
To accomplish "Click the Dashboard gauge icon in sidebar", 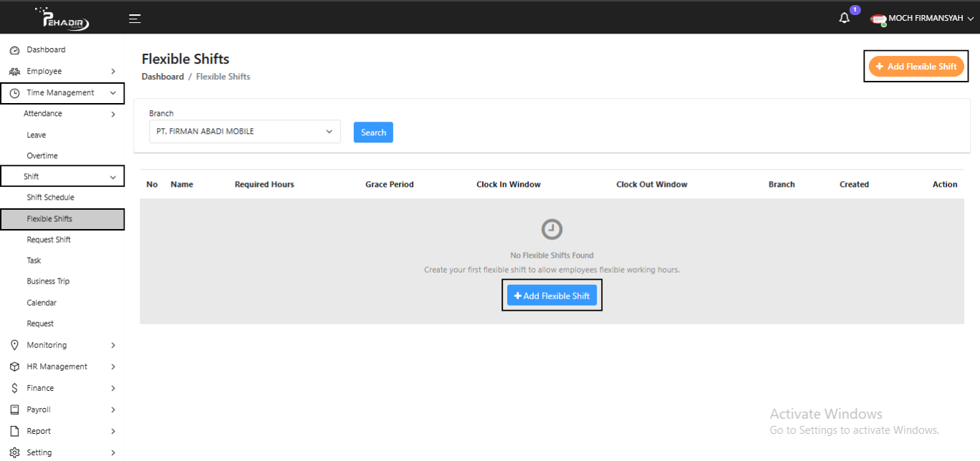I will (x=14, y=50).
